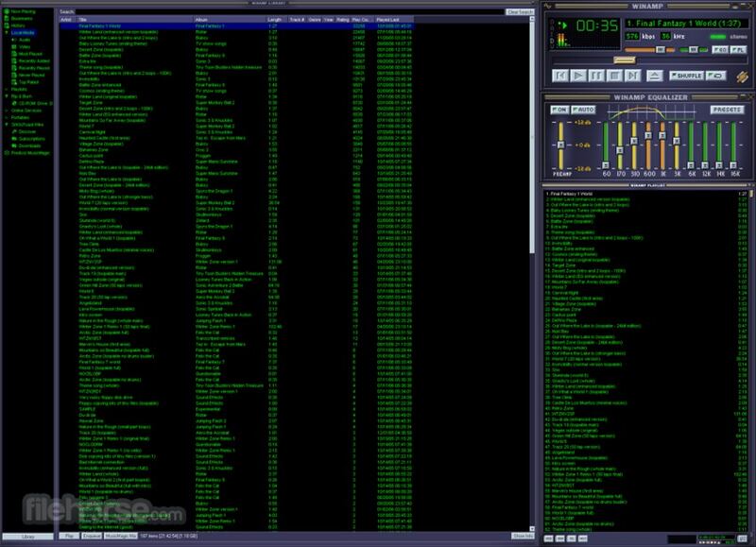The image size is (756, 547).
Task: Open the equalizer Presets menu
Action: pyautogui.click(x=726, y=110)
